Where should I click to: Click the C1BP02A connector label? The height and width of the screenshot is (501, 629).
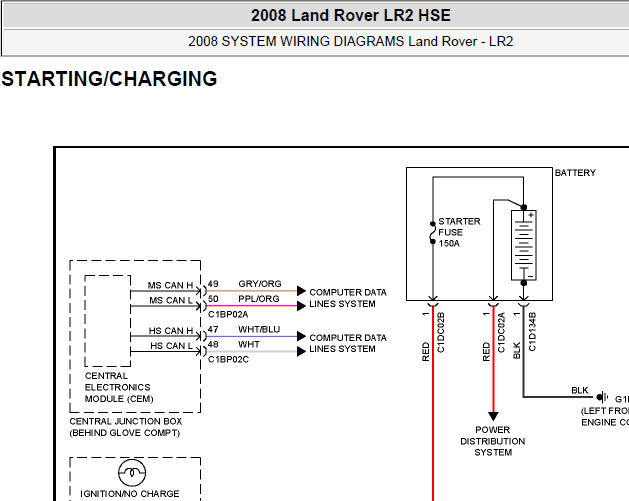(x=228, y=314)
